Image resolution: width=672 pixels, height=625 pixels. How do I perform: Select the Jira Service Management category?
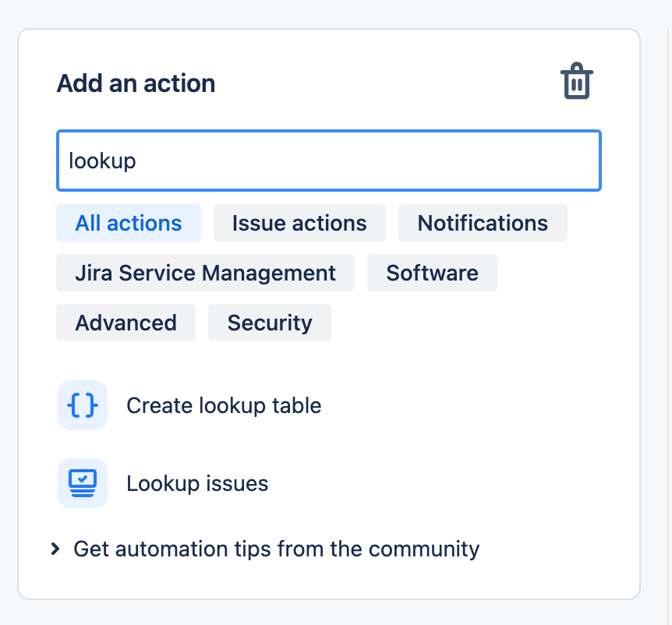204,273
